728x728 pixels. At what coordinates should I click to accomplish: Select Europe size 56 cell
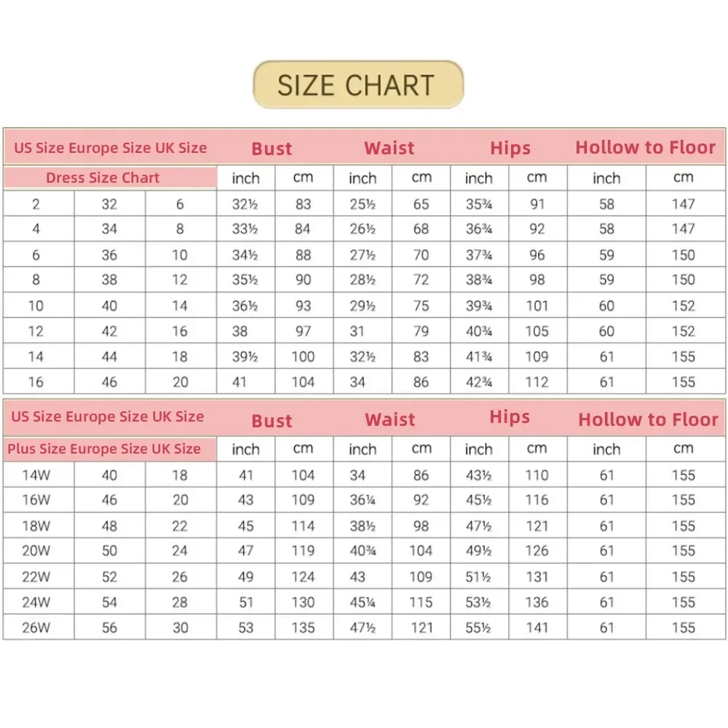[109, 628]
